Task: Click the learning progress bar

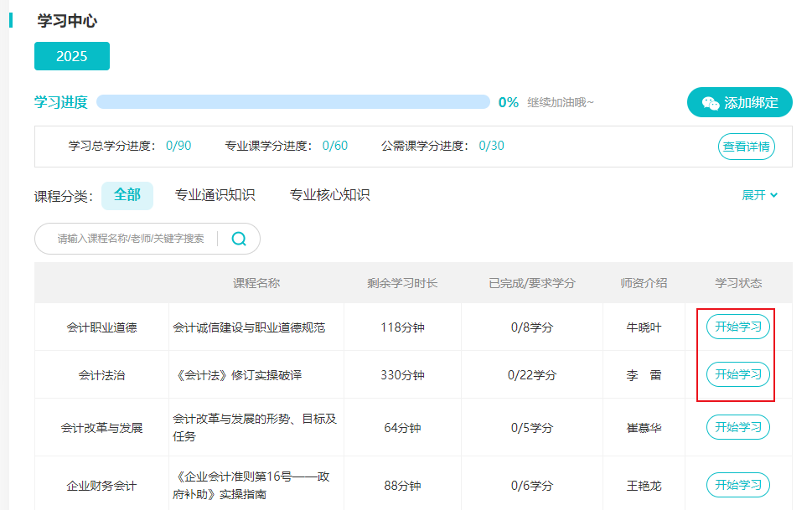Action: 293,102
